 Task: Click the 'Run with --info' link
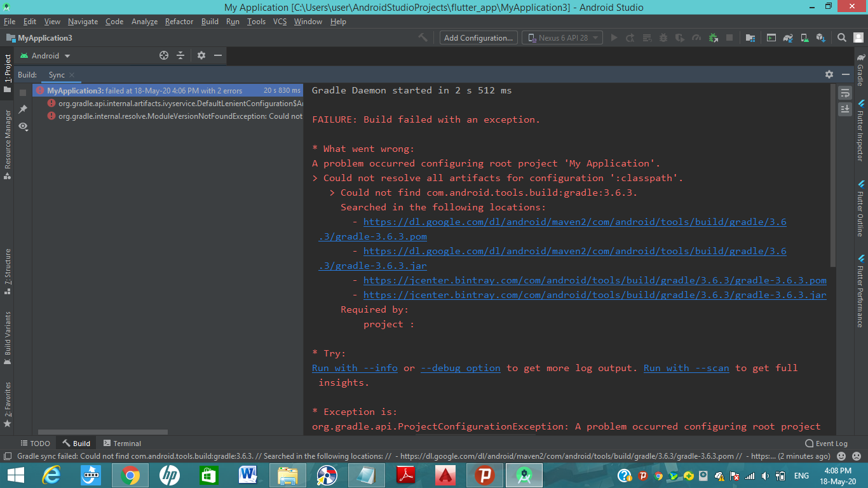pos(355,368)
